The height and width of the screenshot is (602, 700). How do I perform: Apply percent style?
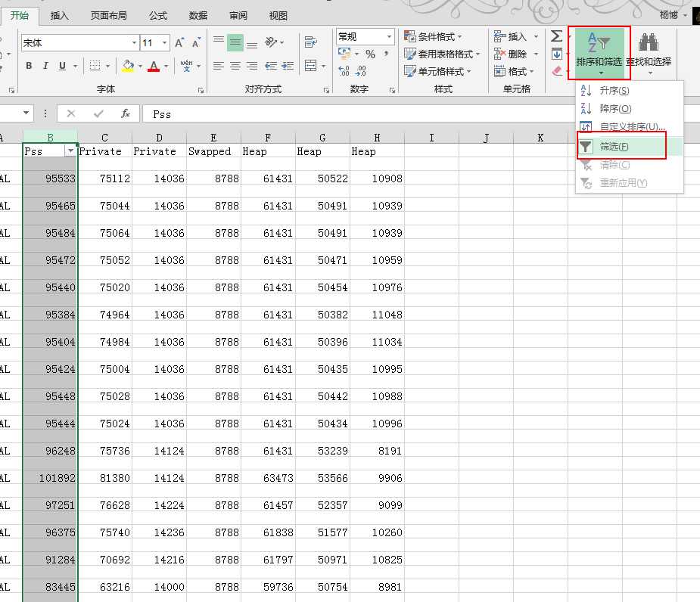point(370,54)
